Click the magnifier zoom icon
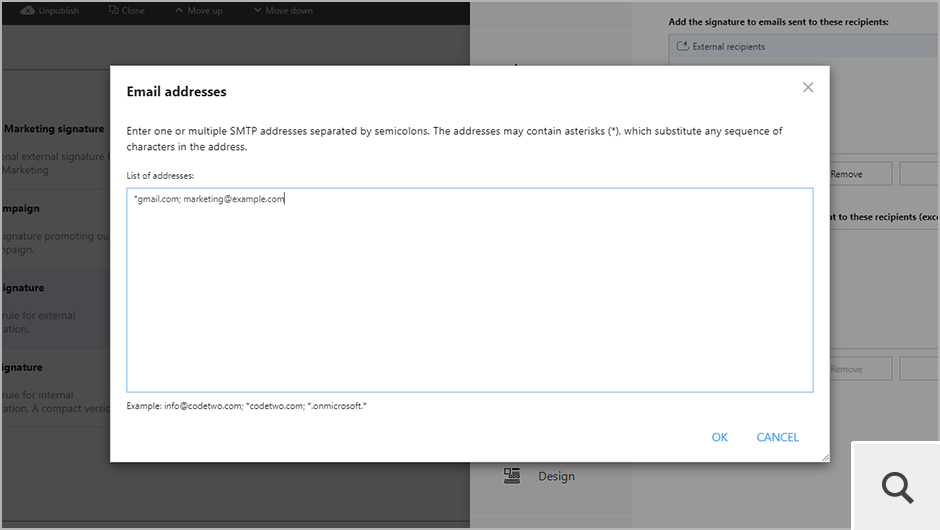Viewport: 940px width, 530px height. coord(897,487)
